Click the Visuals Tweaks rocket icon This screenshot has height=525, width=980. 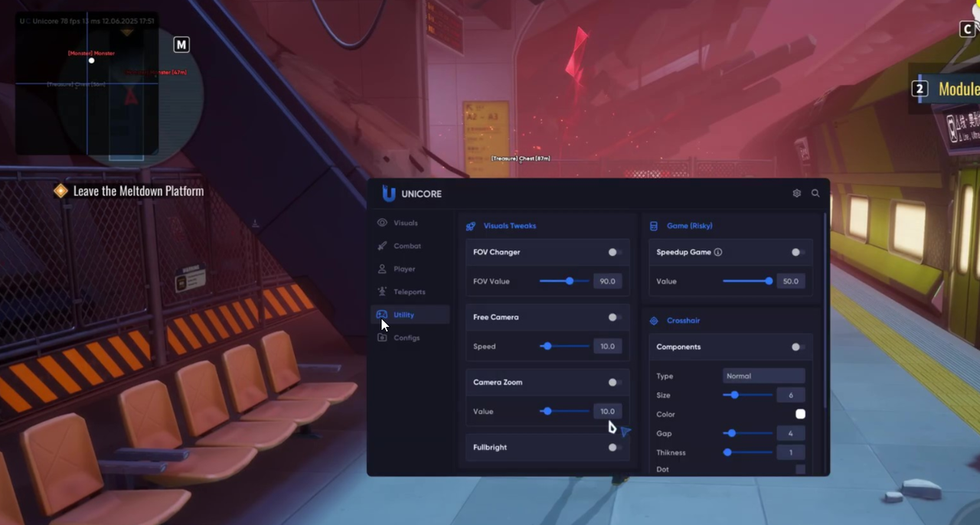pyautogui.click(x=471, y=226)
